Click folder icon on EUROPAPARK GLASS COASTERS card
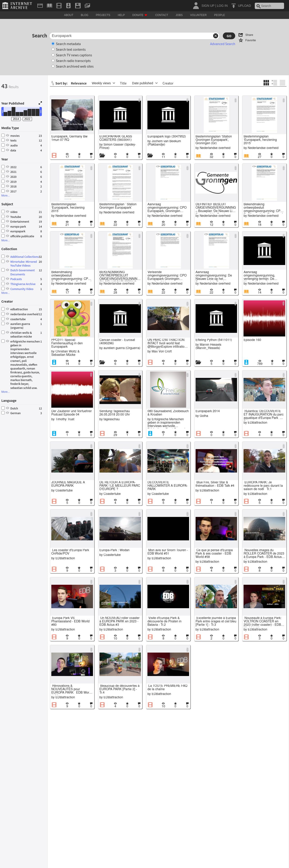 point(102,155)
